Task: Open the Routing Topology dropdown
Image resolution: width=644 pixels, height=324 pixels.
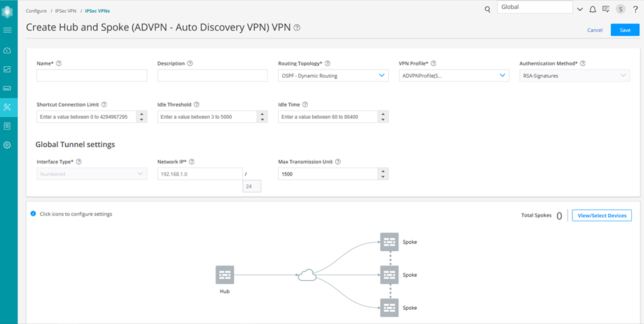Action: (x=333, y=76)
